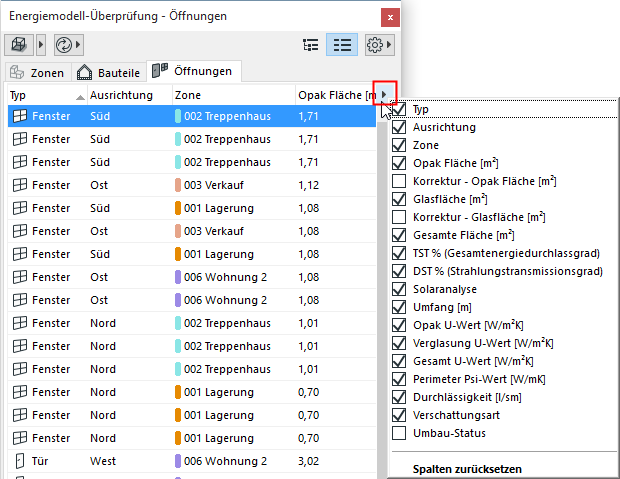Click the 006 Wohnung 2 swatch in Tür row
This screenshot has width=620, height=479.
[x=178, y=461]
